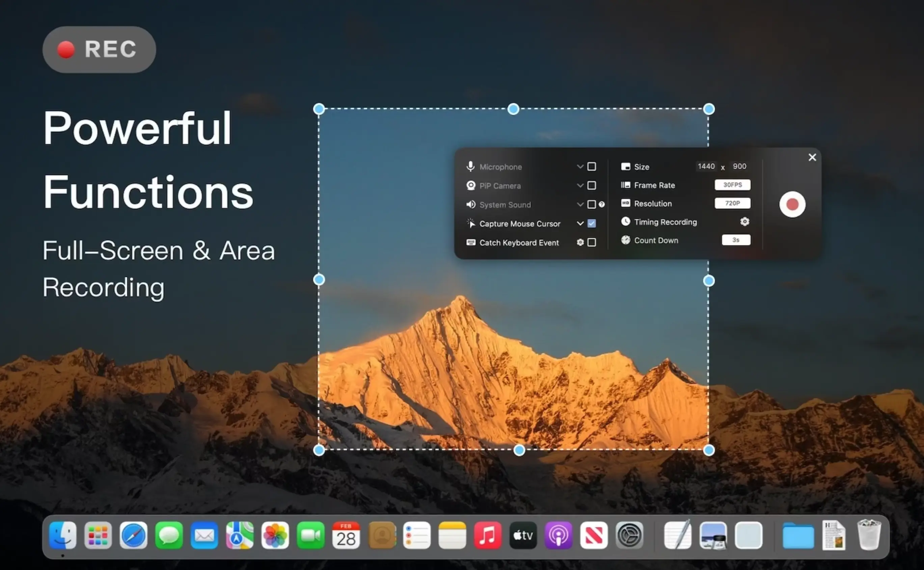Click the Microphone icon in panel
Screen dimensions: 924x570
click(x=470, y=166)
